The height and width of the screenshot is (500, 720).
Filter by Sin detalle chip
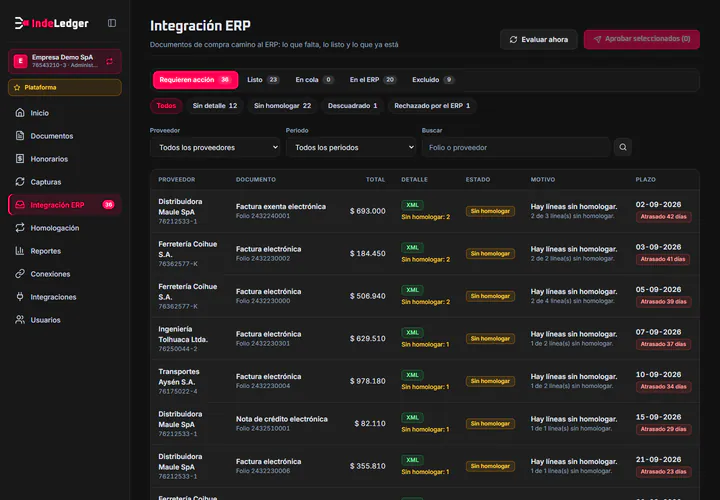pyautogui.click(x=215, y=106)
